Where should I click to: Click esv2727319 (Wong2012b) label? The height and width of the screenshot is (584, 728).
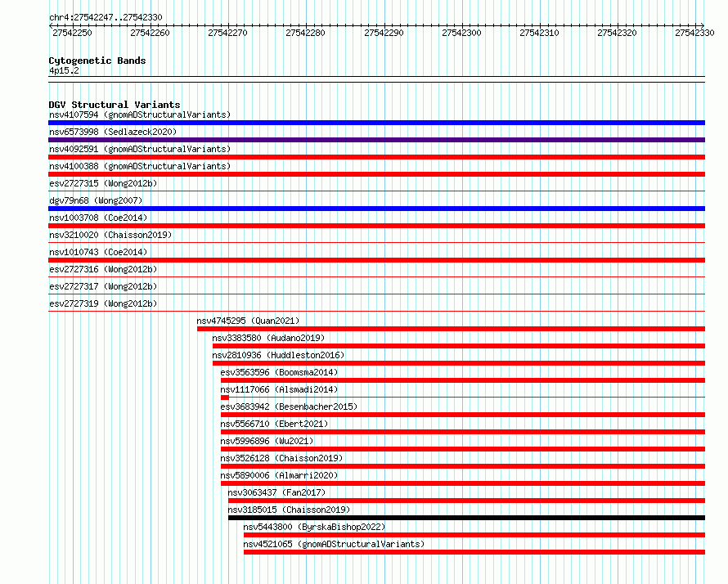pos(103,303)
